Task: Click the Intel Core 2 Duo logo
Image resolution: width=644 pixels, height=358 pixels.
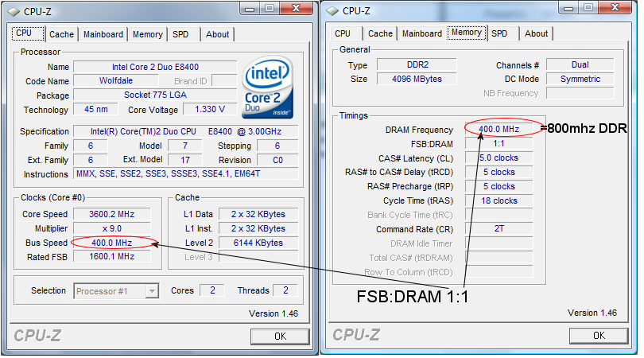Action: (x=267, y=88)
